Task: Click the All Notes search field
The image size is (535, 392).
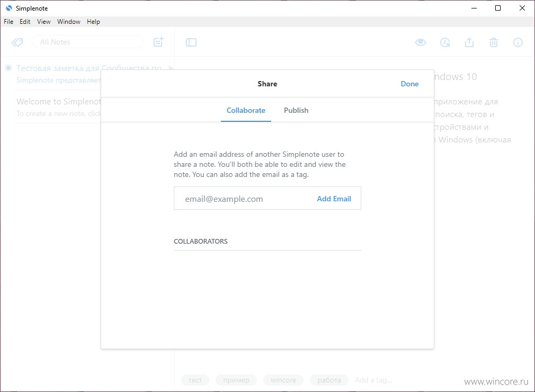Action: tap(87, 42)
